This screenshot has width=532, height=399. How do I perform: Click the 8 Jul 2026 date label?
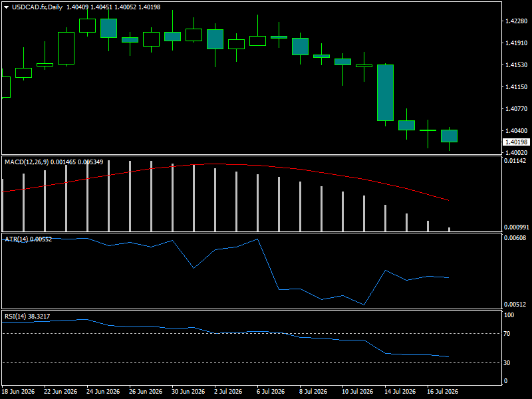[313, 392]
